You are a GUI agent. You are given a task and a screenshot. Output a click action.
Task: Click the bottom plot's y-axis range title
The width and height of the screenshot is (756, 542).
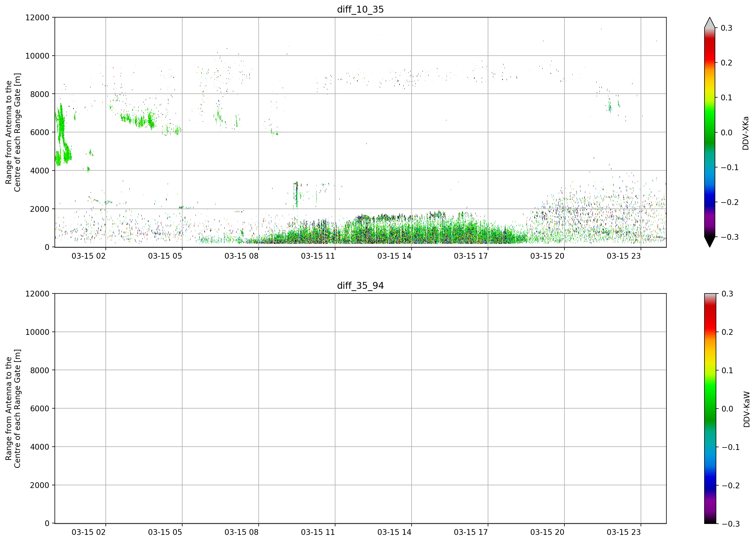click(x=13, y=408)
